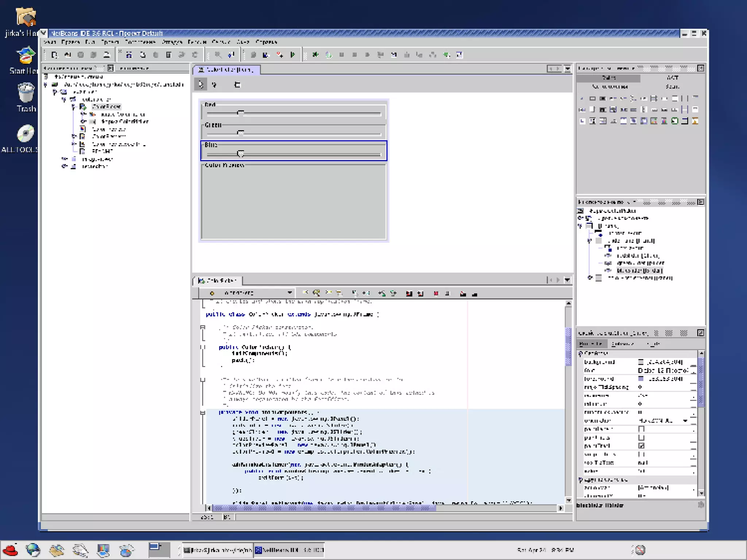The width and height of the screenshot is (747, 560).
Task: Click the Blue slider knob in form designer
Action: [x=240, y=153]
